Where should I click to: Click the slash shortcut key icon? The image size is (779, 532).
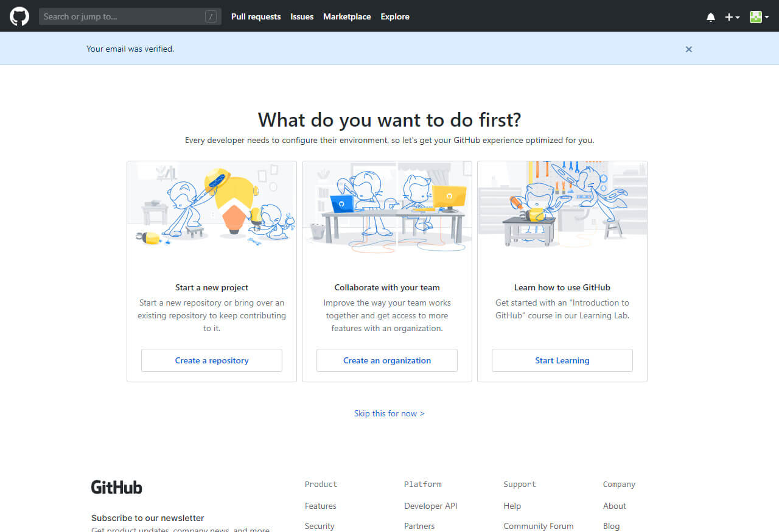211,16
